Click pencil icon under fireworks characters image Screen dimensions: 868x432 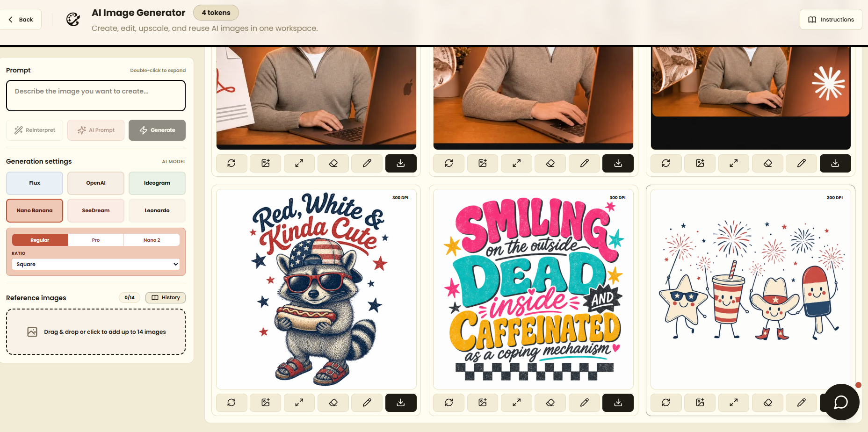click(x=802, y=403)
